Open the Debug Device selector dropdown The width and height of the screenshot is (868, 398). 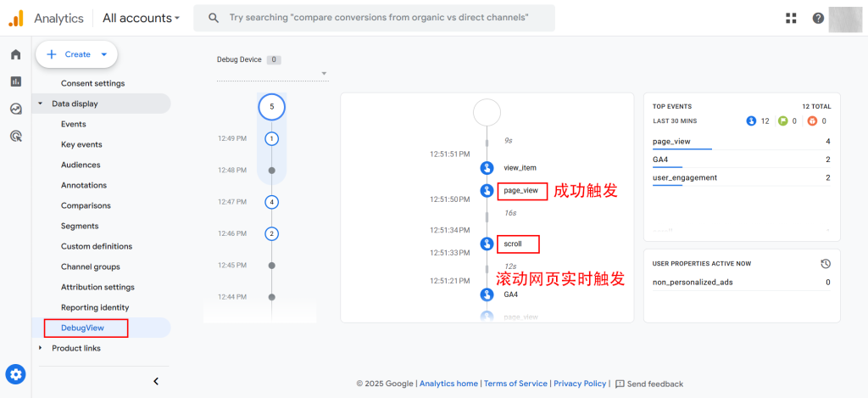[x=273, y=73]
